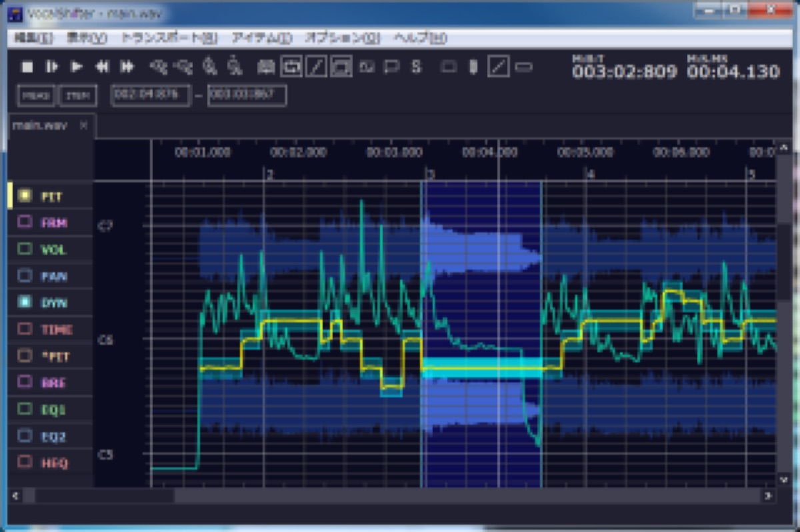This screenshot has height=532, width=800.
Task: Select the rectangle selection tool icon
Action: click(449, 67)
